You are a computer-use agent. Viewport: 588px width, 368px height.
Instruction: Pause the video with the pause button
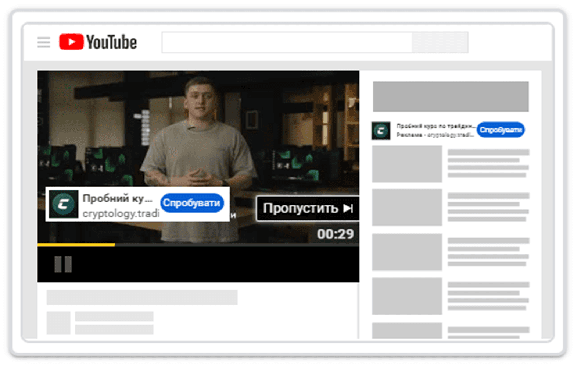coord(63,264)
